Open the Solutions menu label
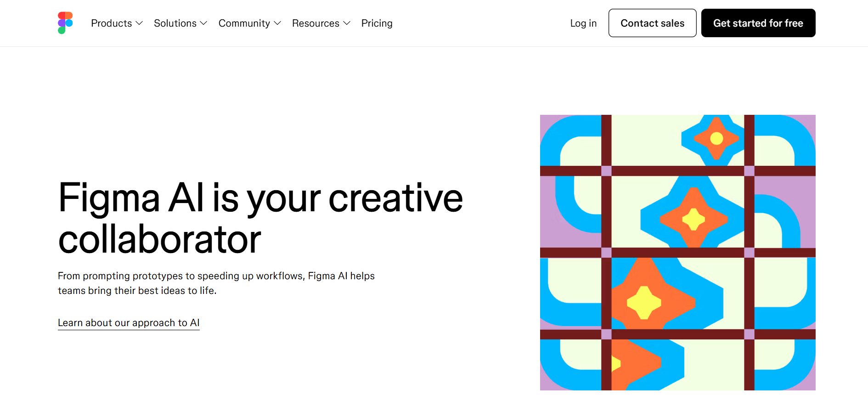The height and width of the screenshot is (395, 868). click(x=175, y=23)
